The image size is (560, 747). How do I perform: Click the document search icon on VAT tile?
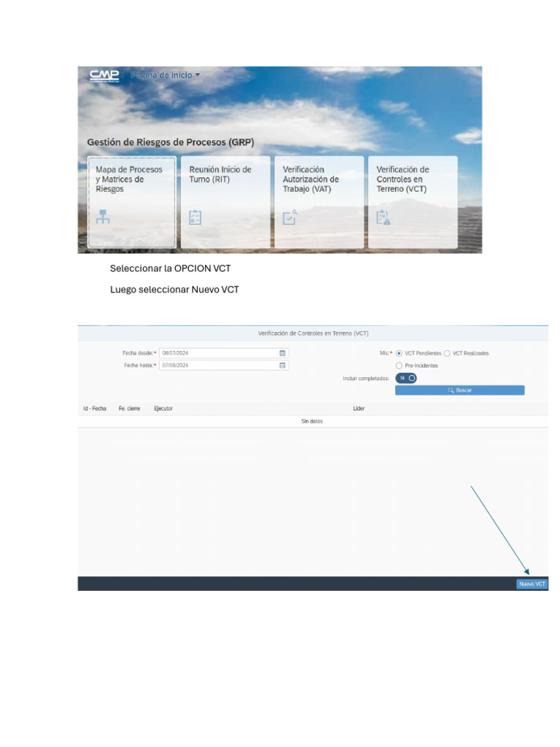[x=289, y=217]
